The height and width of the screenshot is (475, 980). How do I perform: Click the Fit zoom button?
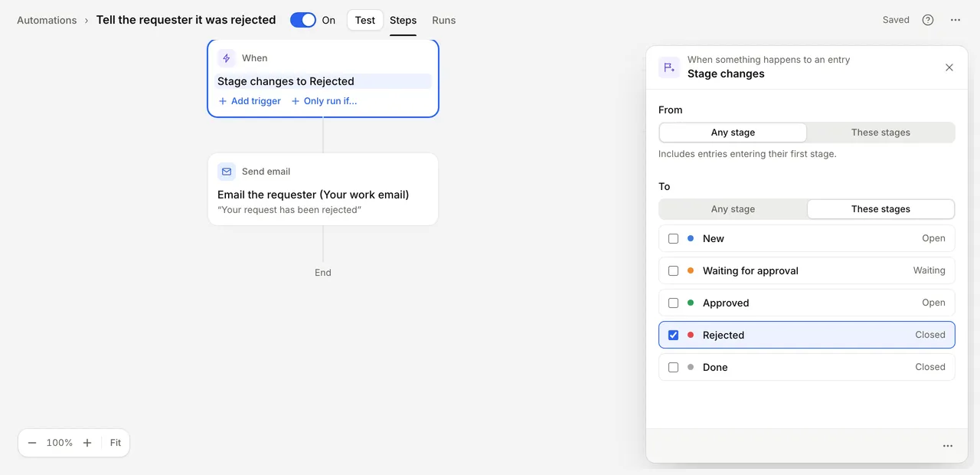tap(116, 443)
